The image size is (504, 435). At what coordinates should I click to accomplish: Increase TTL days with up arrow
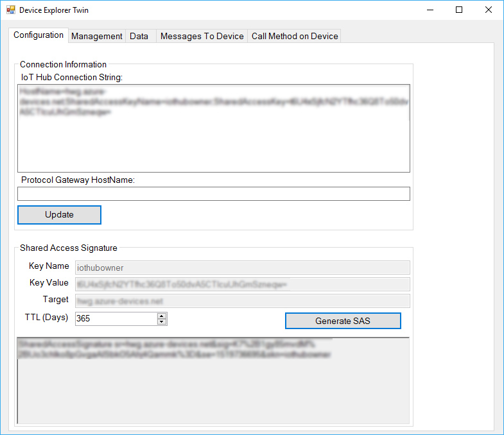(162, 316)
